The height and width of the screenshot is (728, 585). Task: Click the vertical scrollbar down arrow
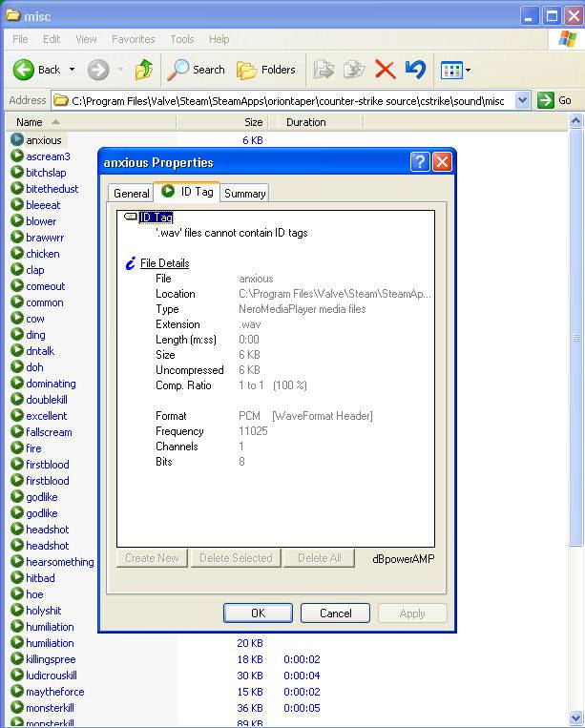coord(575,718)
